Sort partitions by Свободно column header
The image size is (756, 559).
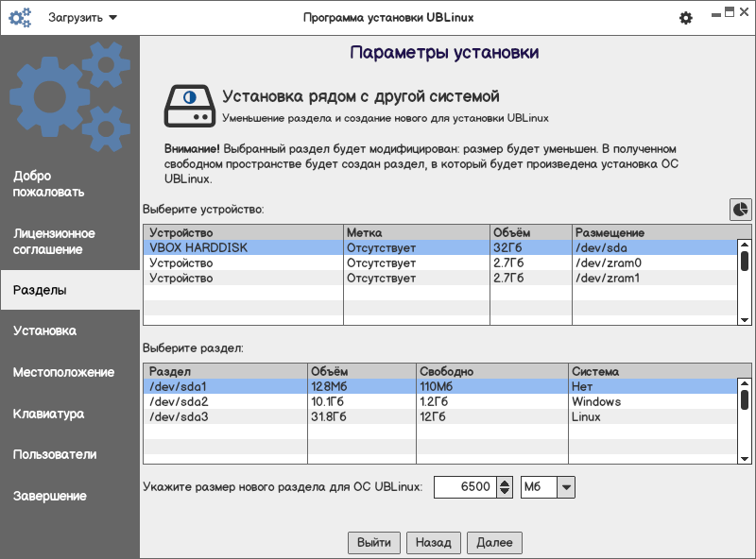tap(491, 372)
